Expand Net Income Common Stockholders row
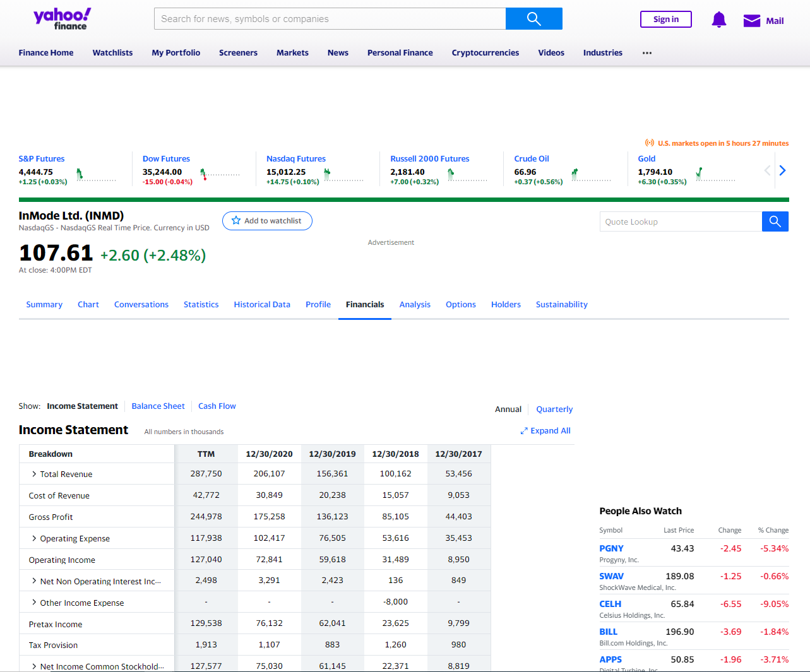Viewport: 810px width, 672px height. [x=34, y=666]
